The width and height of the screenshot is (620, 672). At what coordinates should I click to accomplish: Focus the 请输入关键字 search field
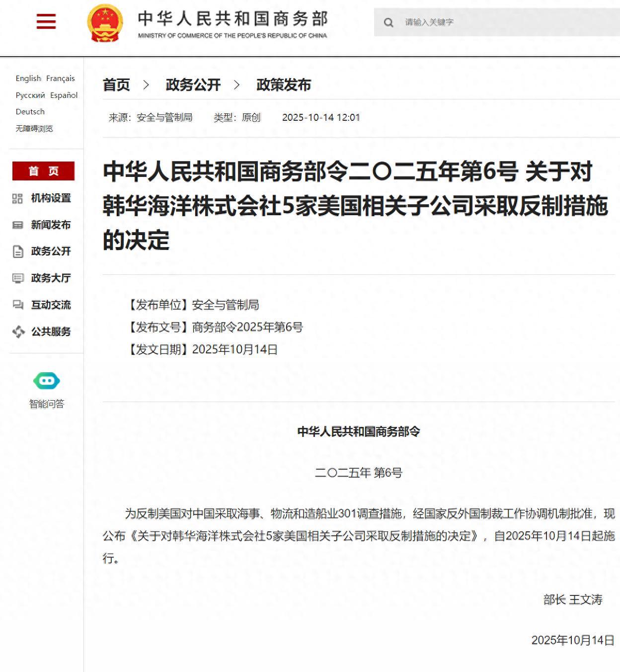click(x=497, y=22)
